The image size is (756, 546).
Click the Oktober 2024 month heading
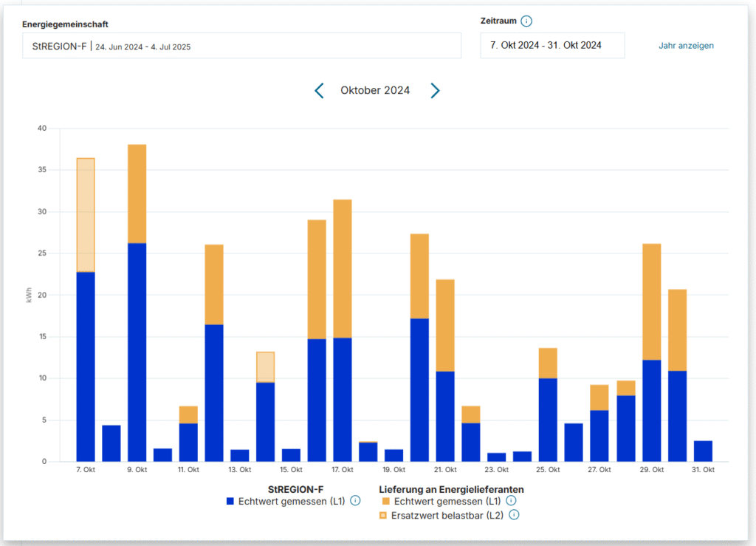375,91
